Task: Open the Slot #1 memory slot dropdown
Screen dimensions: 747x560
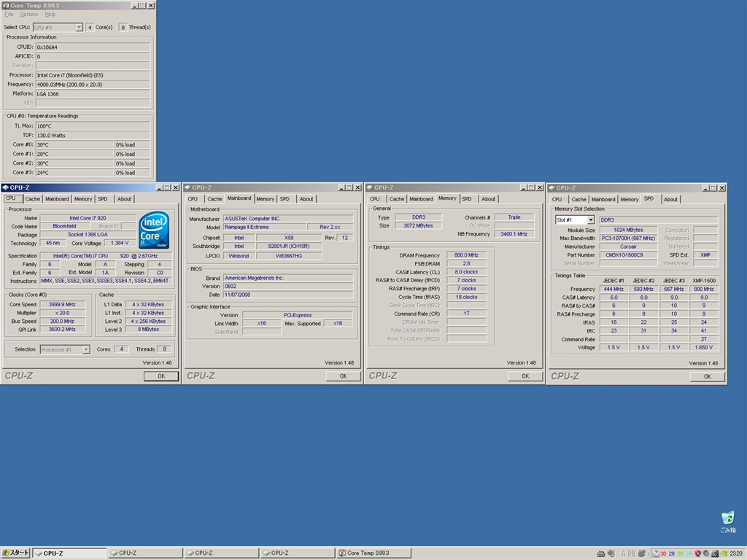Action: 589,219
